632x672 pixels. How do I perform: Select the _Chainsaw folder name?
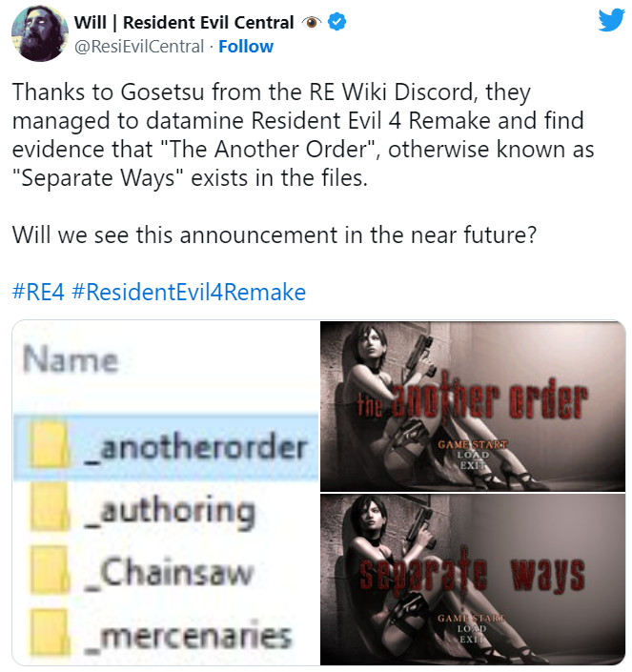click(x=170, y=573)
